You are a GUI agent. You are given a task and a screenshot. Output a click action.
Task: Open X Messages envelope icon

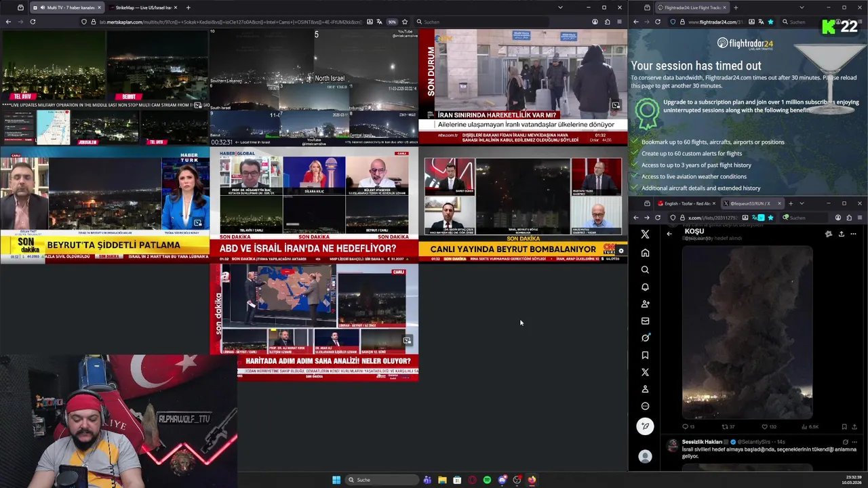tap(645, 321)
